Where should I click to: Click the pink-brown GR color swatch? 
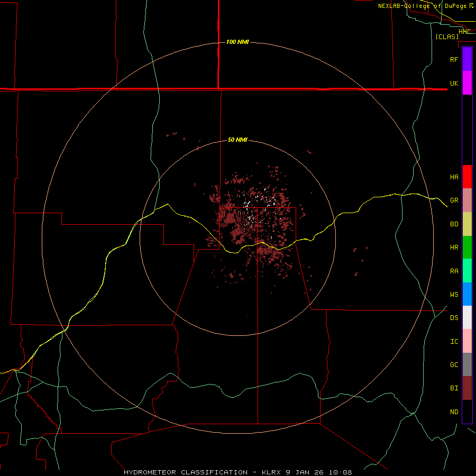pyautogui.click(x=467, y=200)
